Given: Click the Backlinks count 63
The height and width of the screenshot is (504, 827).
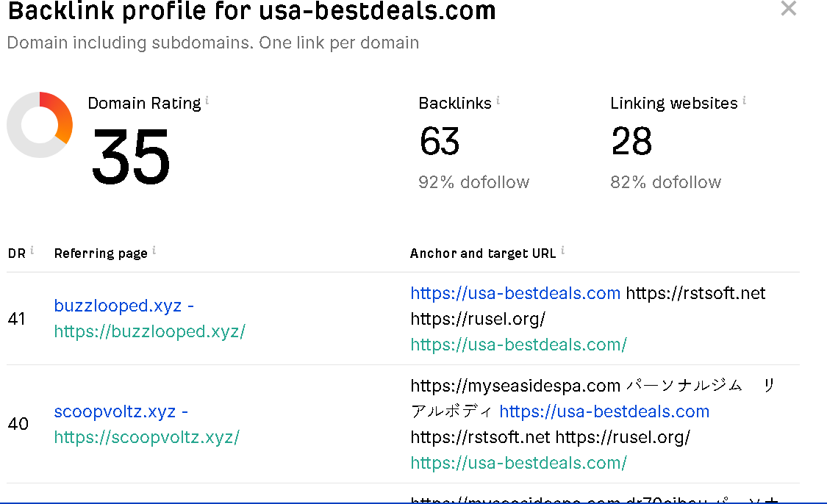Looking at the screenshot, I should (440, 141).
